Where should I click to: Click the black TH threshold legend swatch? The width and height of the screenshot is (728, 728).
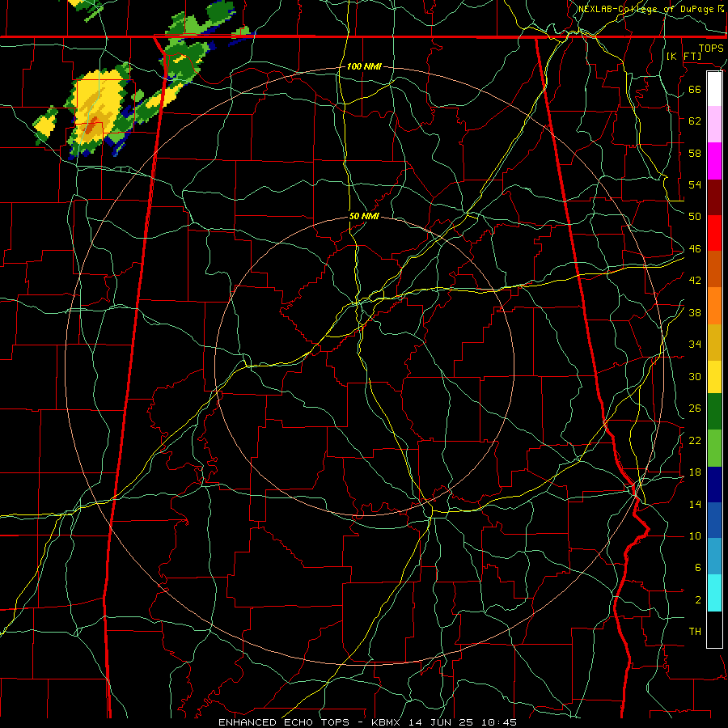714,629
